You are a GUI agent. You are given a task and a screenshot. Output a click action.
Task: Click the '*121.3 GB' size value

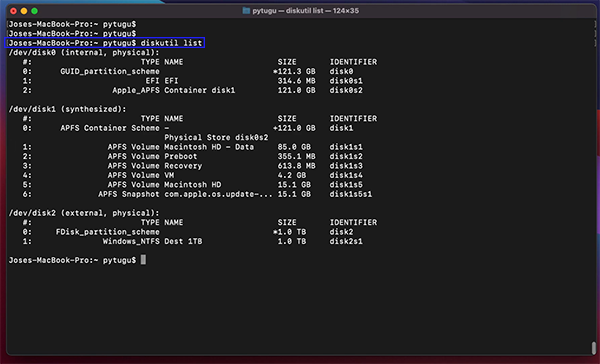pos(294,71)
